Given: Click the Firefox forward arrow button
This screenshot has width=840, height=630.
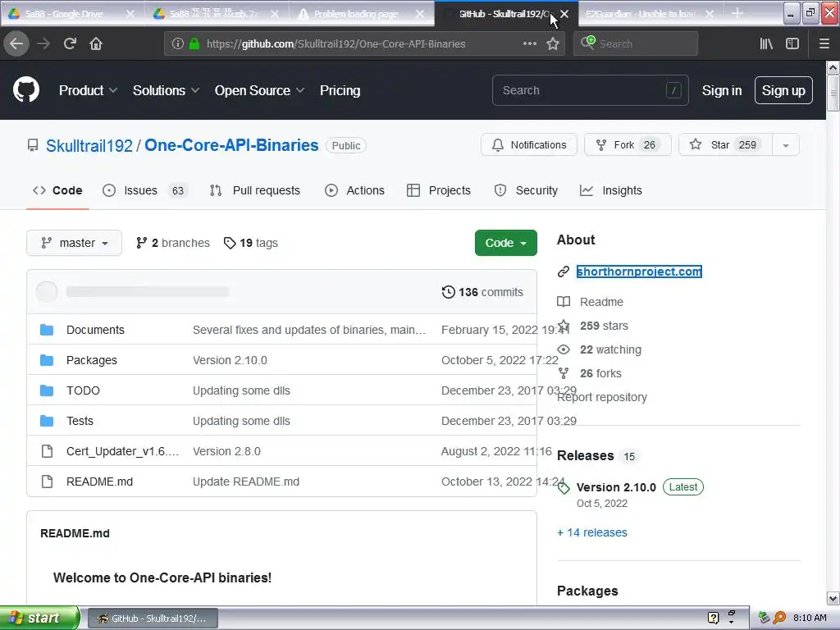Looking at the screenshot, I should click(x=43, y=43).
